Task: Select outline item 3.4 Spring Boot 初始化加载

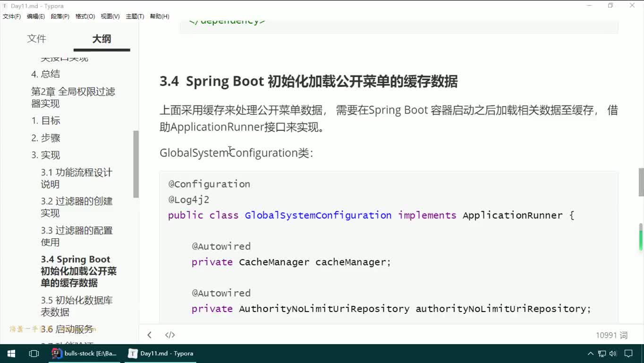Action: coord(78,271)
